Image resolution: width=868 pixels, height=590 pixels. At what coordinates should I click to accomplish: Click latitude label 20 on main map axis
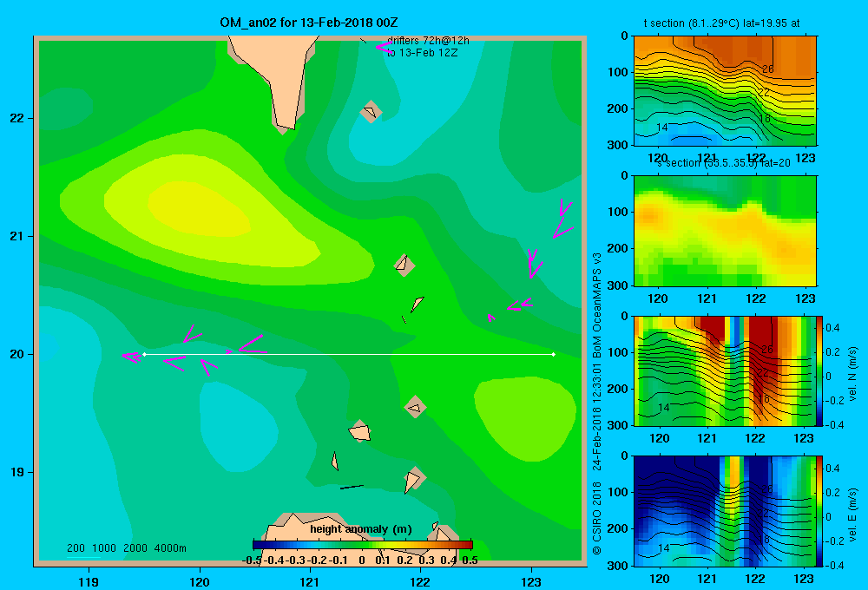click(17, 354)
